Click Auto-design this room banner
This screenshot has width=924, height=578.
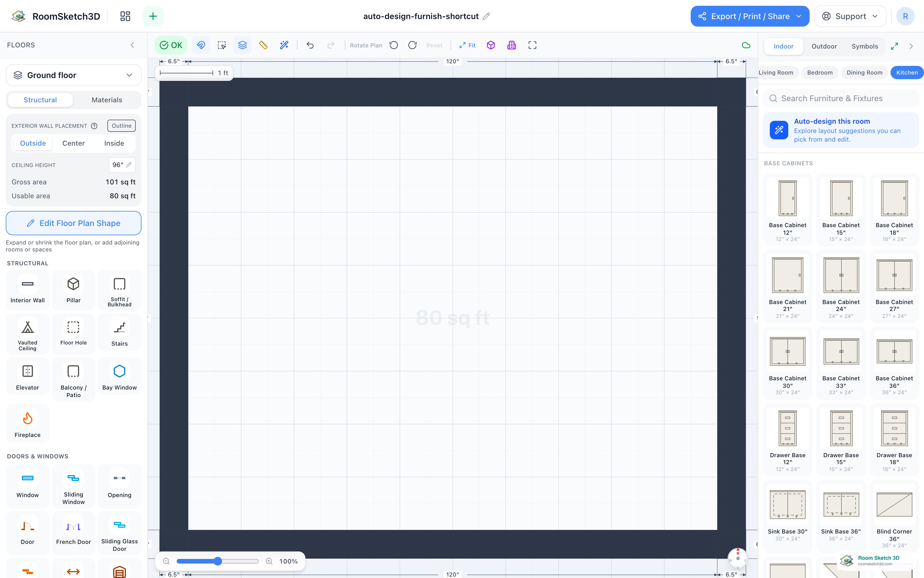[841, 130]
